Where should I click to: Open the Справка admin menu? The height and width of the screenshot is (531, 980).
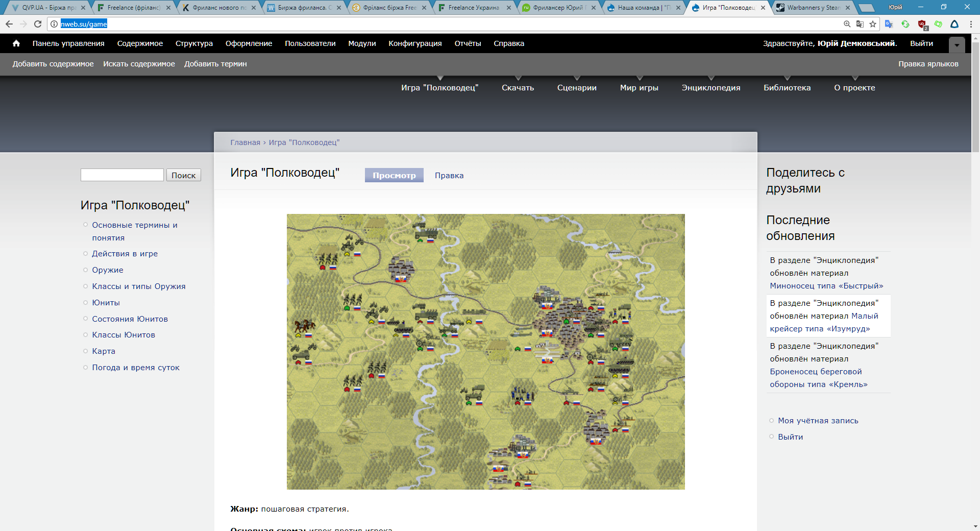509,43
